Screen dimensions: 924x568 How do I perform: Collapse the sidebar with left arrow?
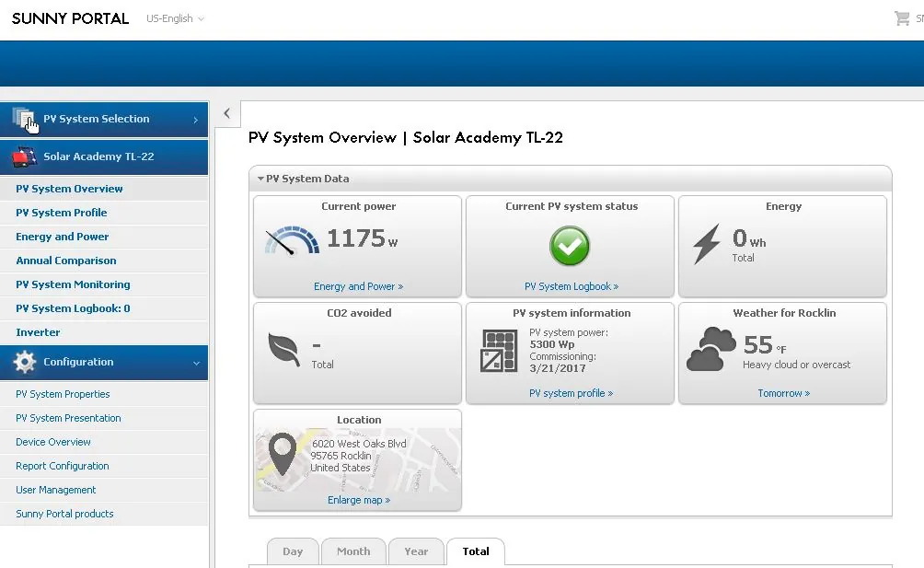227,114
